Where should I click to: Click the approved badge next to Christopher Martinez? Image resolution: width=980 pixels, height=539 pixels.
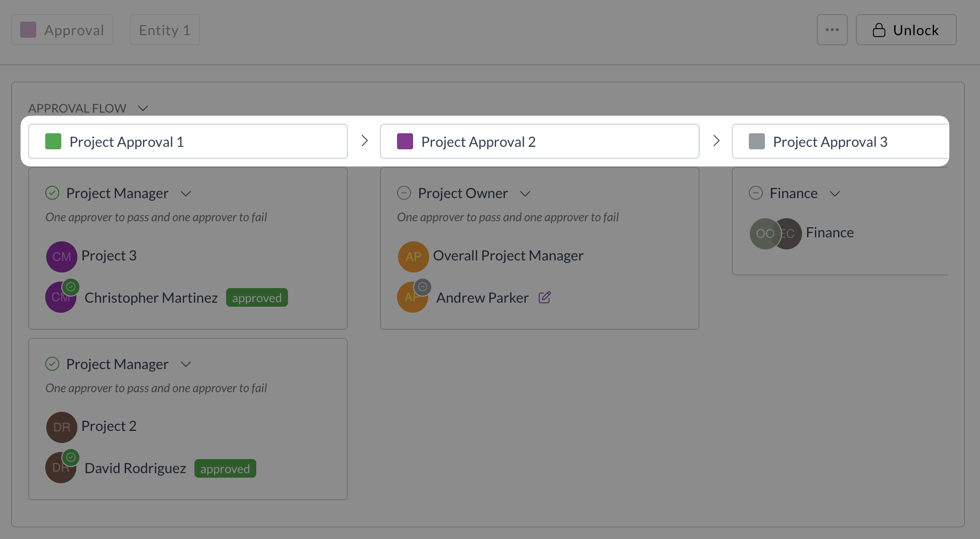[x=257, y=298]
